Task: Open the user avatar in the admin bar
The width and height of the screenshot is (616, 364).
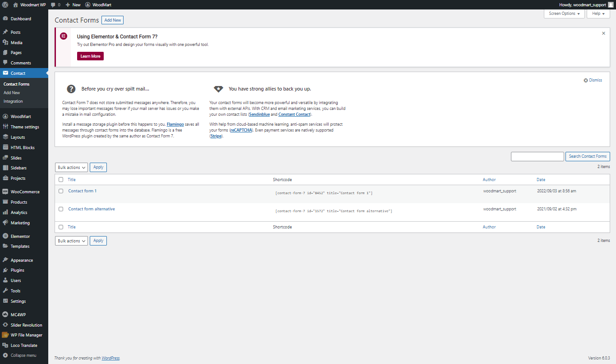Action: tap(611, 5)
